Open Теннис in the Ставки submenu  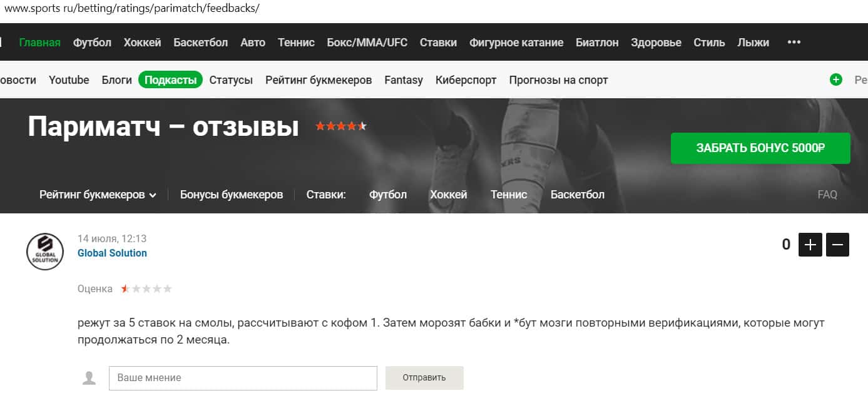click(509, 195)
